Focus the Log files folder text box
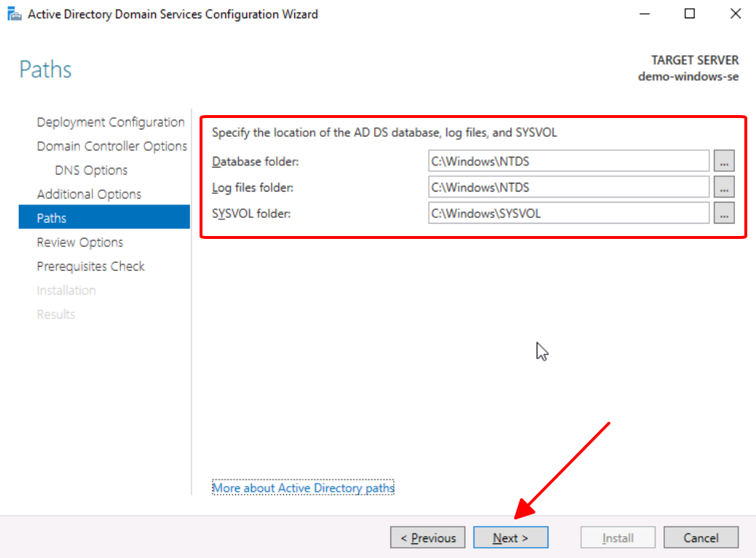 pyautogui.click(x=568, y=187)
